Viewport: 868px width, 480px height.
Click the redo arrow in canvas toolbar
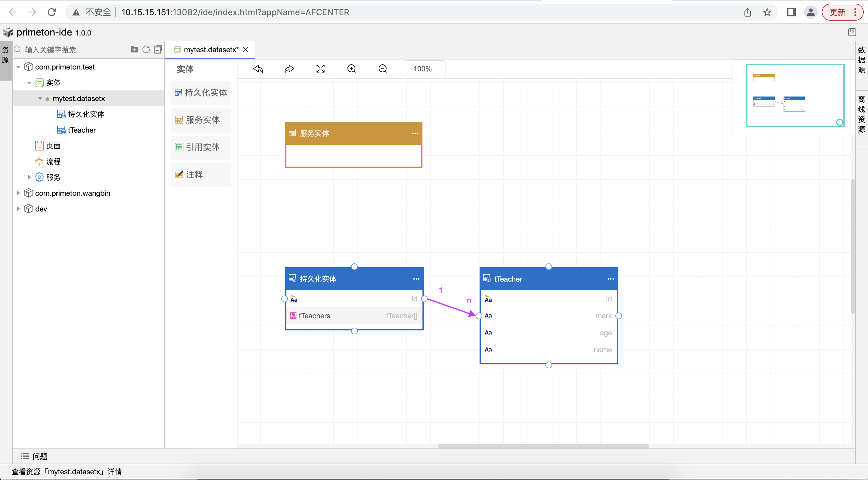(289, 69)
